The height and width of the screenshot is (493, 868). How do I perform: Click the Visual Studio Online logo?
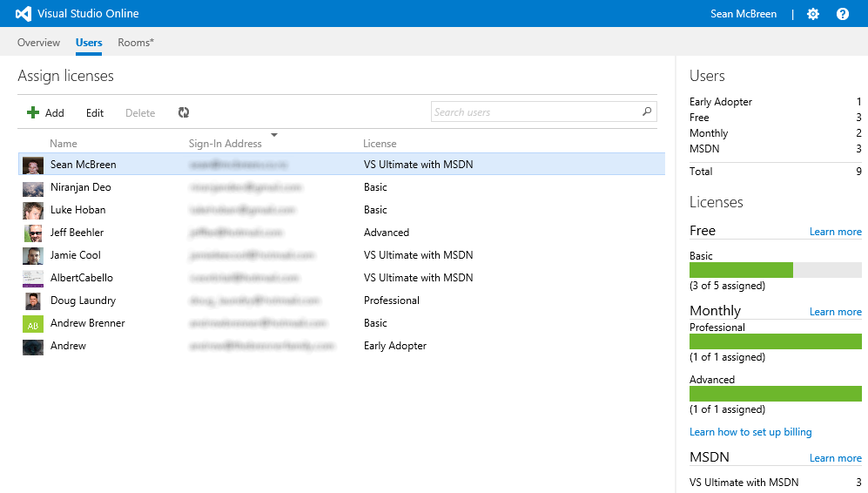[24, 13]
